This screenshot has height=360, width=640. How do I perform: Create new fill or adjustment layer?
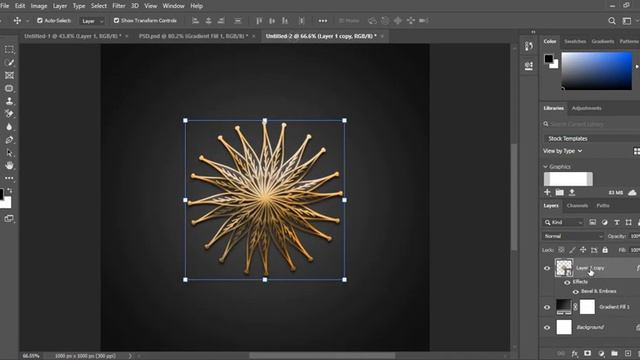tap(601, 353)
